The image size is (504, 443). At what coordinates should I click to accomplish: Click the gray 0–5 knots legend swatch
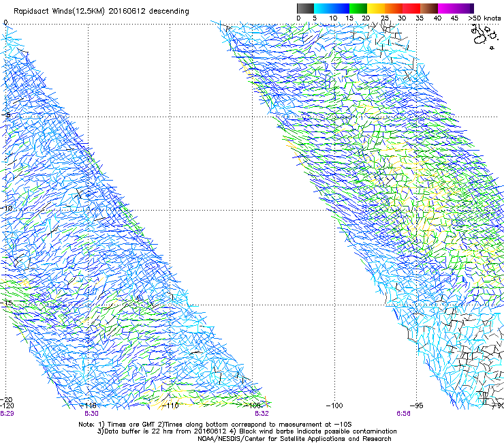click(305, 8)
